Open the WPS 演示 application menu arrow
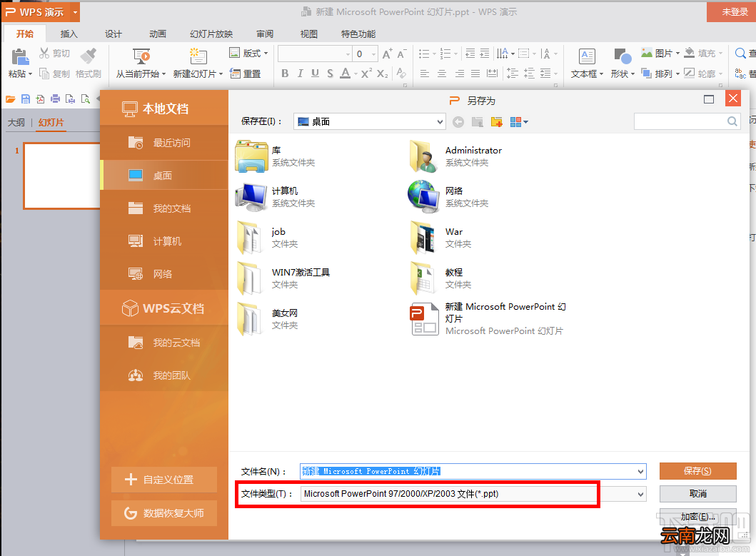The height and width of the screenshot is (556, 756). coord(75,12)
